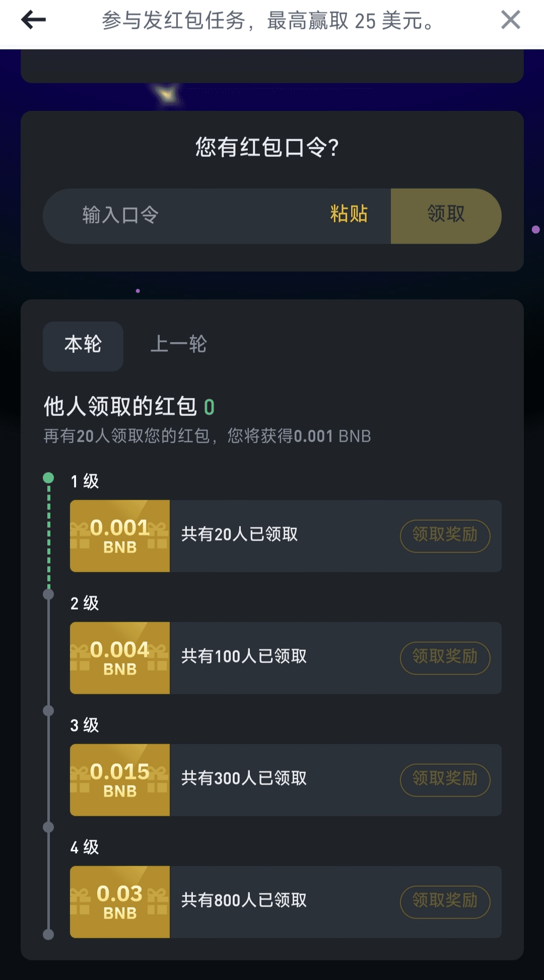Viewport: 544px width, 980px height.
Task: Tap the 他人领取的红包 count heading
Action: point(129,407)
